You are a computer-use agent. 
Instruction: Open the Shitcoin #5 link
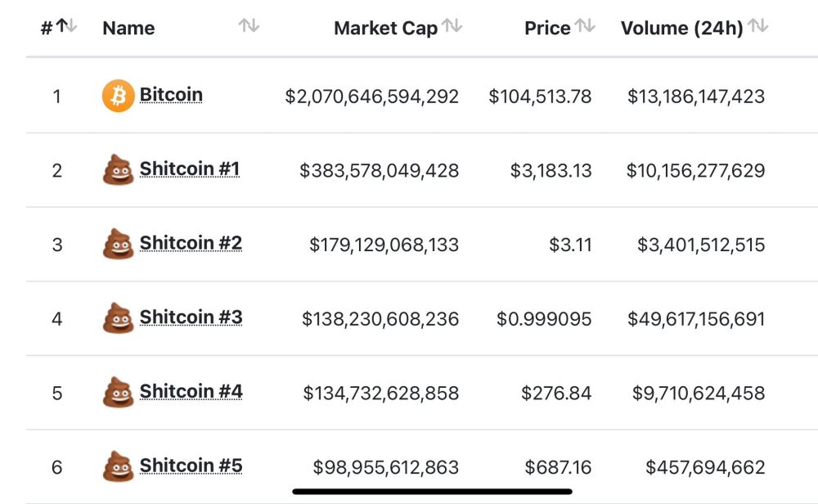[191, 466]
